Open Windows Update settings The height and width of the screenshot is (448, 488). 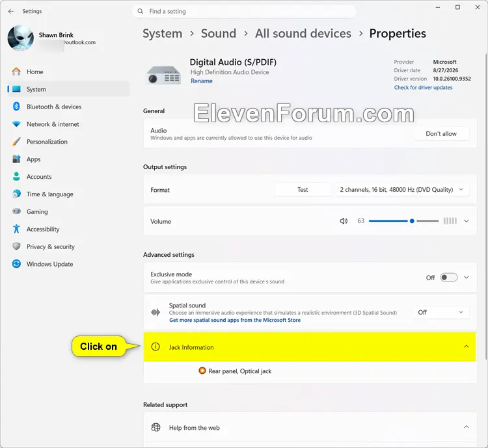pos(68,264)
